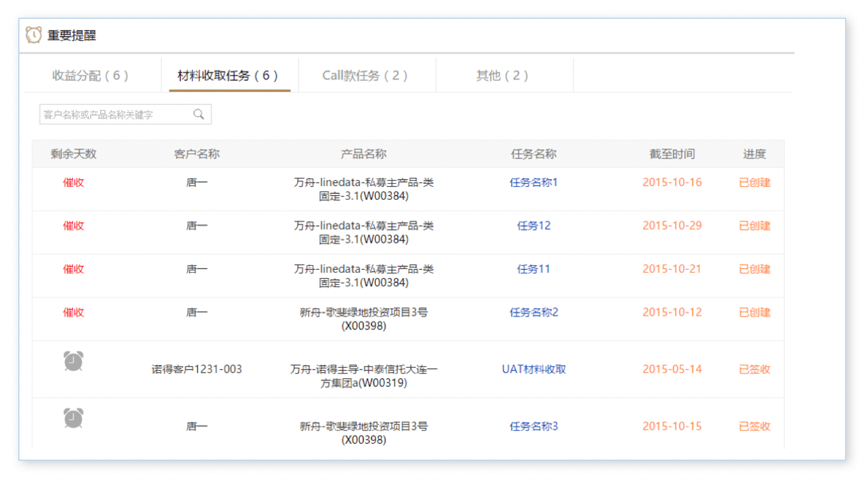Open task link 任务12
Screen dimensions: 868x482
click(x=534, y=226)
